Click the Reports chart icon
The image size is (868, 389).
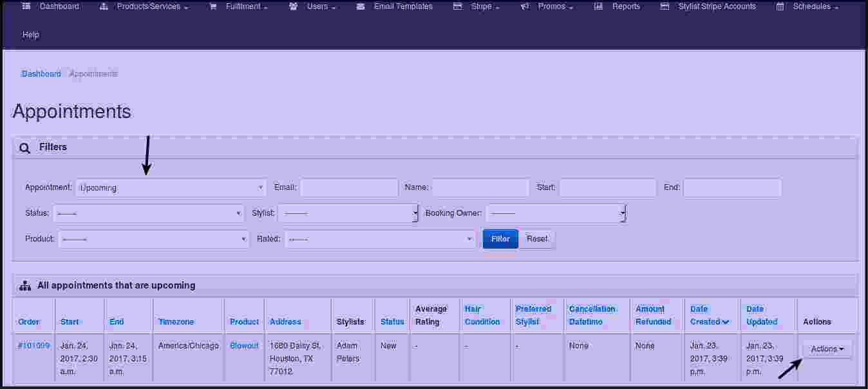pos(599,6)
